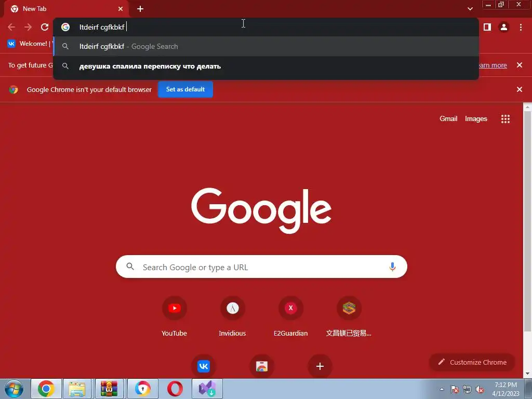Go forward using the forward arrow
This screenshot has width=532, height=399.
(x=28, y=27)
